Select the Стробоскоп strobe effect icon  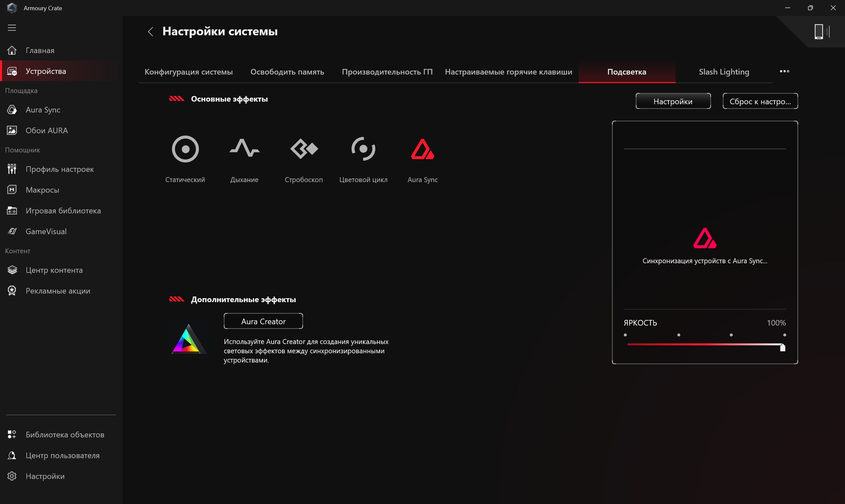(304, 149)
